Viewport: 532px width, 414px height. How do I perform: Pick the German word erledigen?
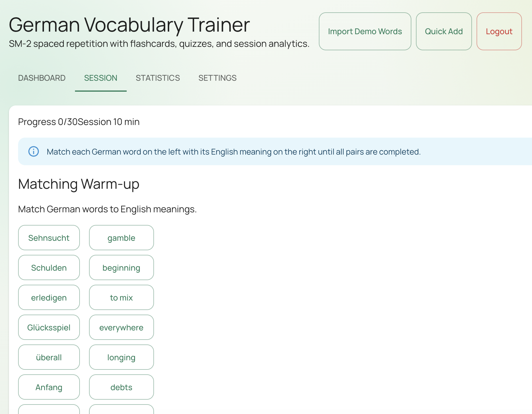(49, 297)
